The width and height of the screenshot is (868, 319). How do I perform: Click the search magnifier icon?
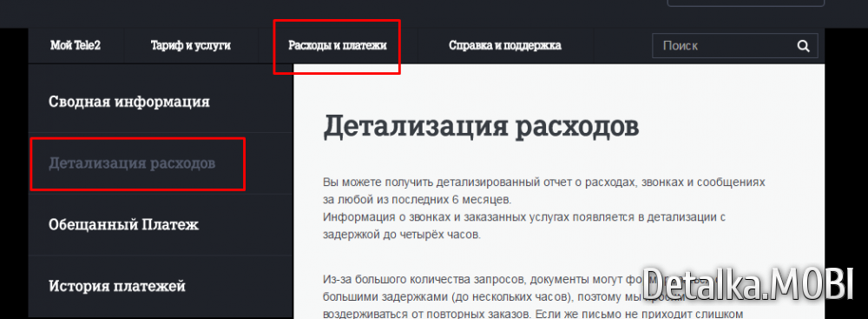click(x=803, y=46)
